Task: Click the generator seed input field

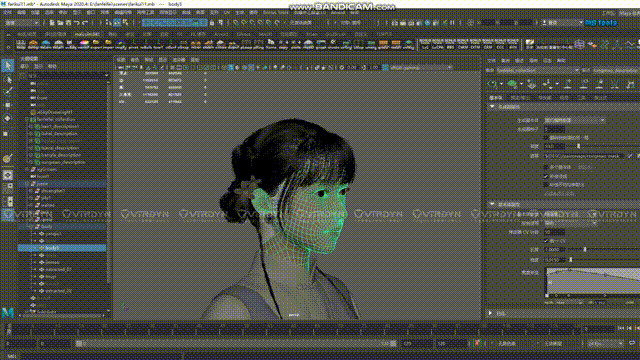Action: 554,129
